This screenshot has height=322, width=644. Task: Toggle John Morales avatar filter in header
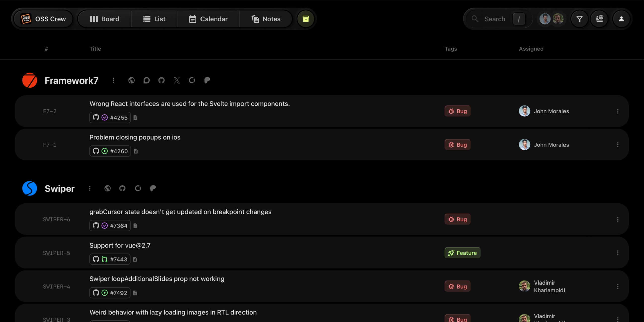[545, 19]
